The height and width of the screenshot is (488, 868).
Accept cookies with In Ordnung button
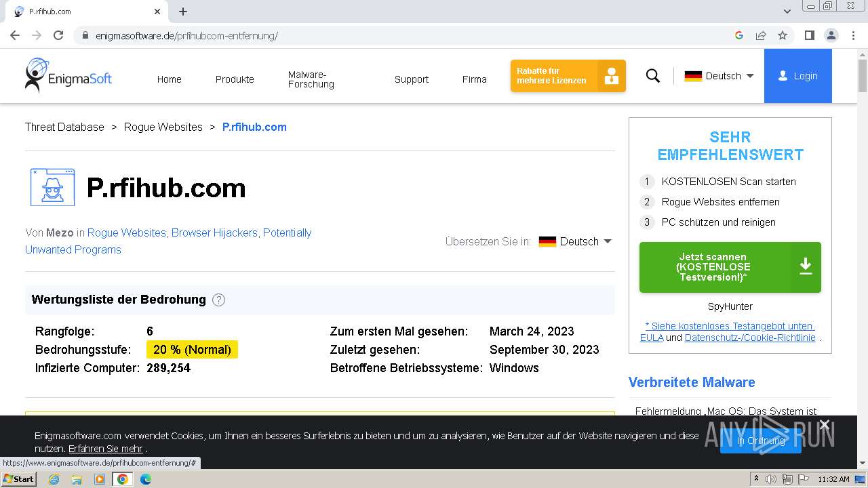pos(761,441)
